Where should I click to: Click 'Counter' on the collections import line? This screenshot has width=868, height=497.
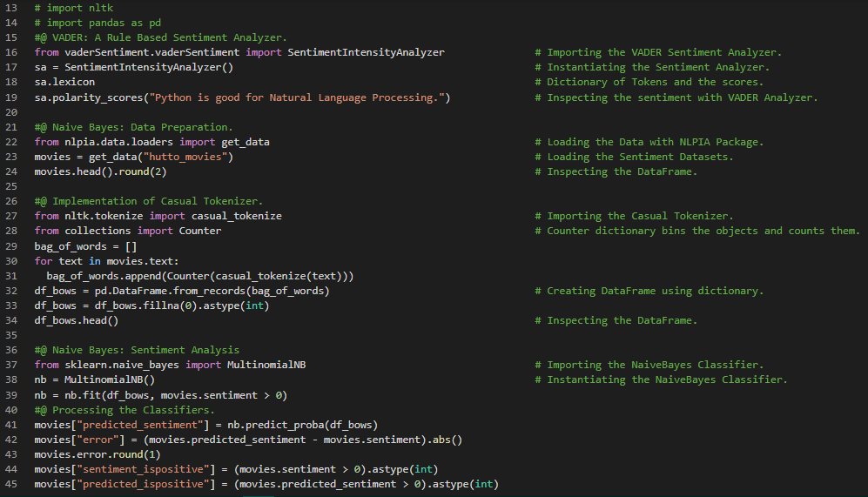coord(200,231)
